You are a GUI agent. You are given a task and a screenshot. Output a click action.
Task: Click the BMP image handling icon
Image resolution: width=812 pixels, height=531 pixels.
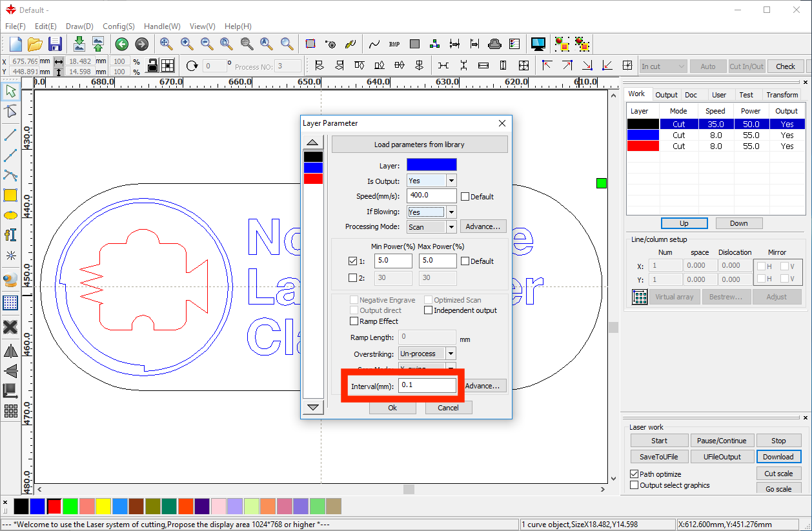click(x=394, y=44)
